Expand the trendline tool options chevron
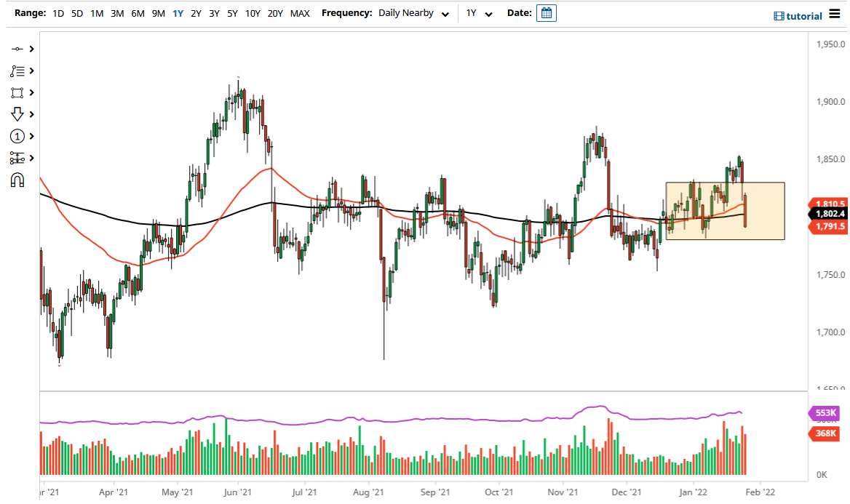 click(31, 49)
